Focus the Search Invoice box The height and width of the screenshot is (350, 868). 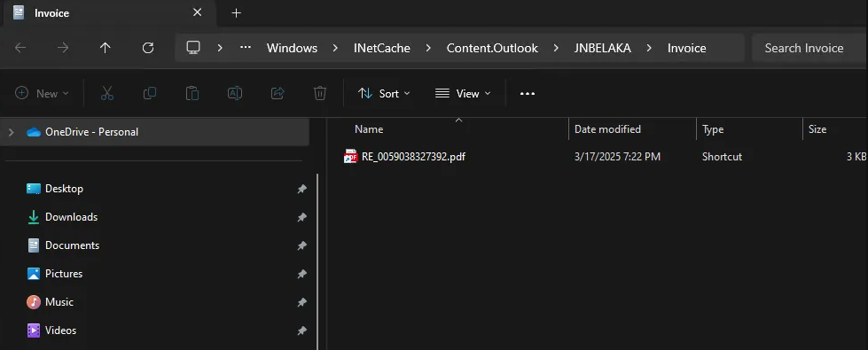point(809,48)
